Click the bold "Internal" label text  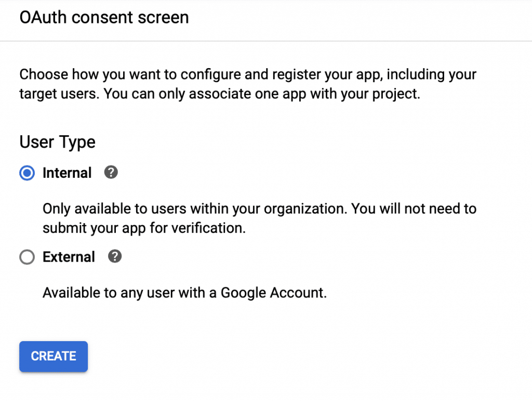pos(67,173)
